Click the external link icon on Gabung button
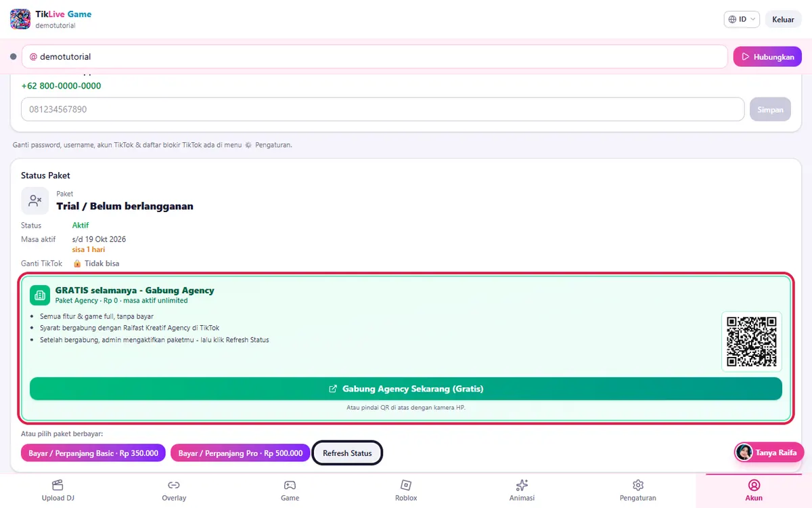 click(333, 389)
